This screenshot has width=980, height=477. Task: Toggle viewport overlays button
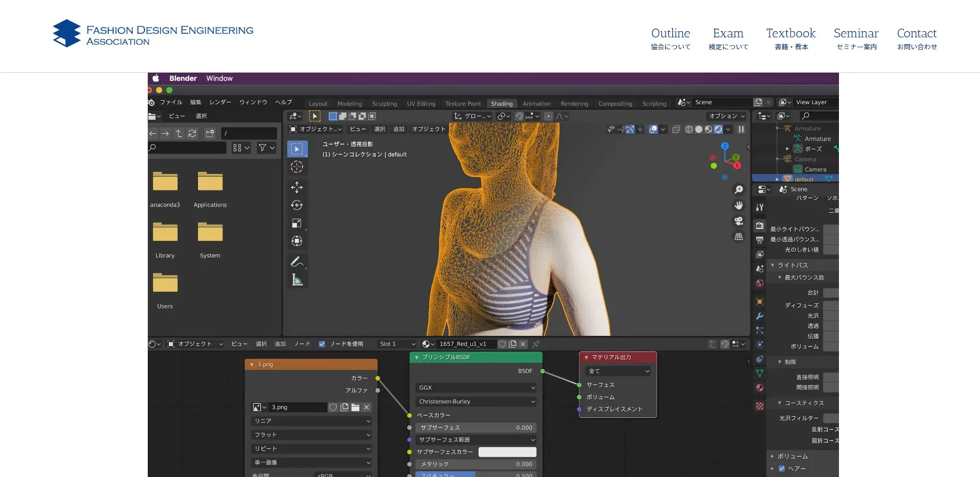tap(653, 129)
